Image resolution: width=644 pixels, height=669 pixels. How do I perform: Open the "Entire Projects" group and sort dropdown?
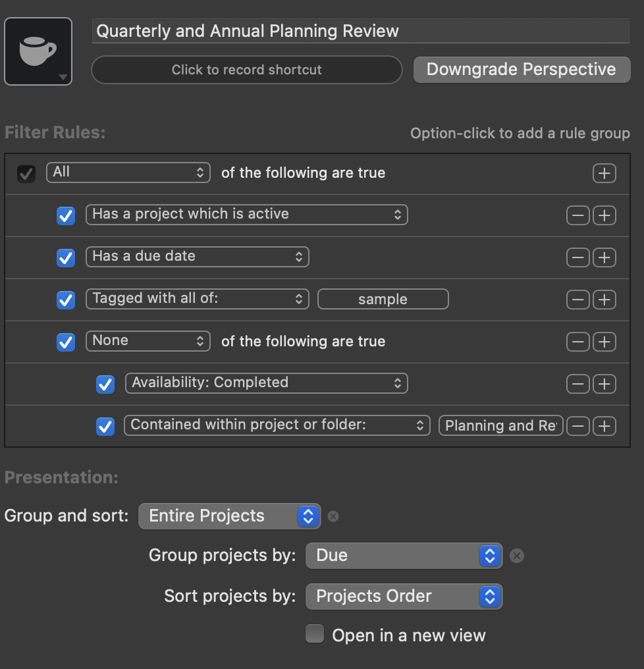tap(229, 516)
